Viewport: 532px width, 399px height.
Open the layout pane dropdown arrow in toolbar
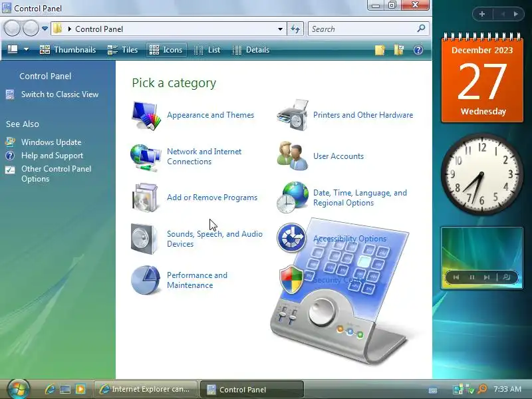[26, 49]
